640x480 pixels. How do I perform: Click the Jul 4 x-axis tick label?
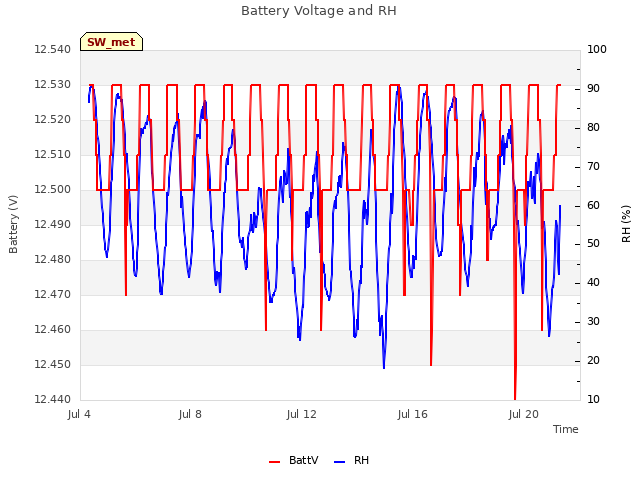point(79,415)
